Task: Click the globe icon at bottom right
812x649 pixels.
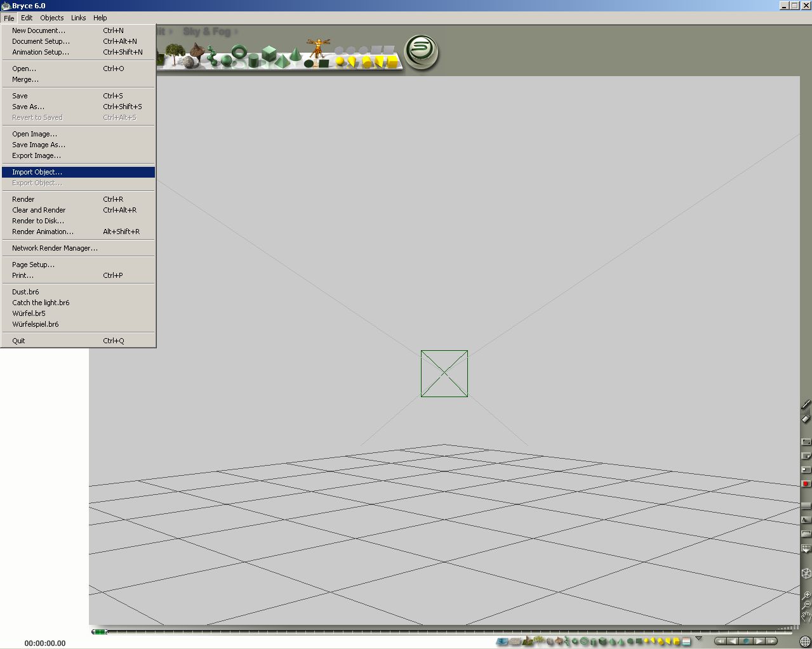Action: tap(804, 641)
